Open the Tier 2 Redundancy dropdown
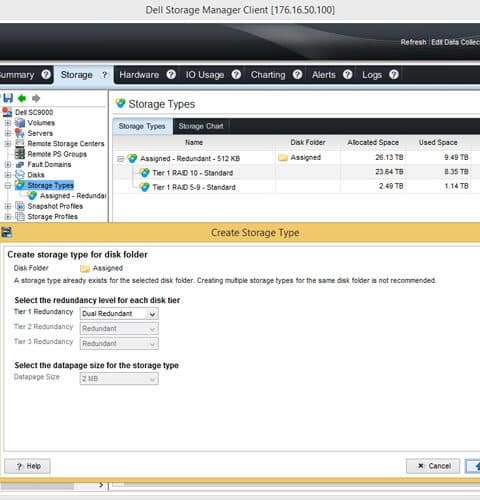 119,328
